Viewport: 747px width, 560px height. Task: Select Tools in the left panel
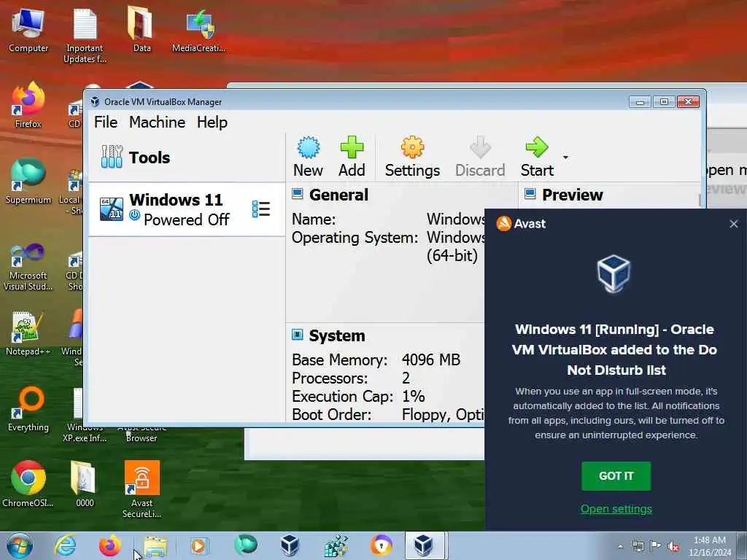pos(186,157)
